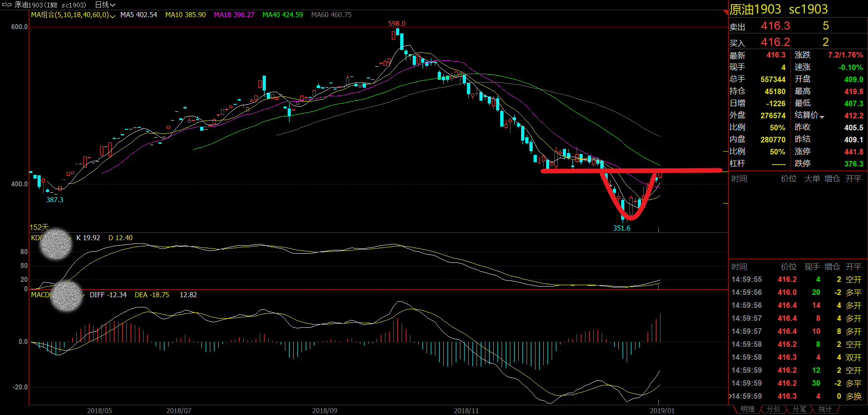
Task: Select the MA40 424.59 legend value
Action: (283, 15)
